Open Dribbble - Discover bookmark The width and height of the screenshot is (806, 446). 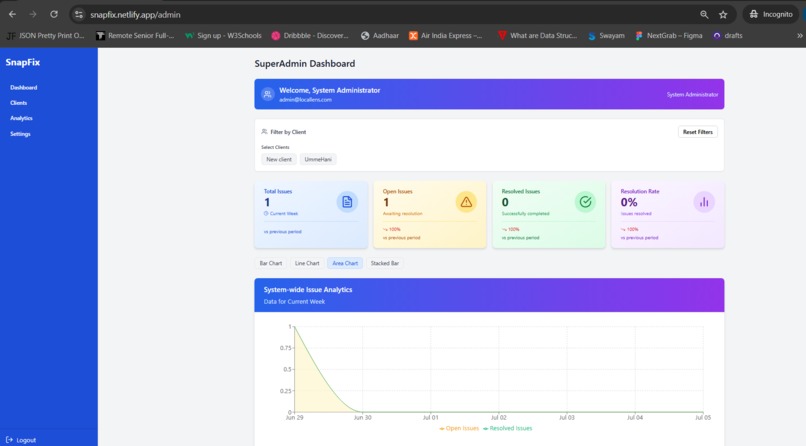(x=310, y=35)
